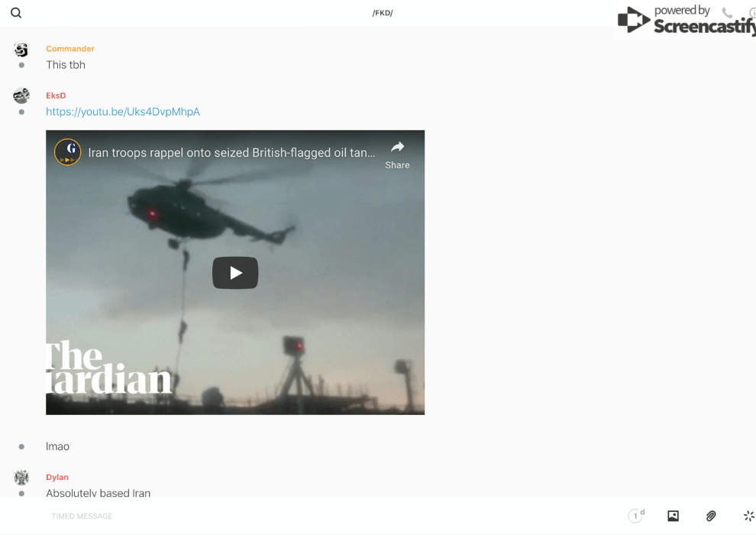
Task: Type in the Timed Message field
Action: coord(305,516)
